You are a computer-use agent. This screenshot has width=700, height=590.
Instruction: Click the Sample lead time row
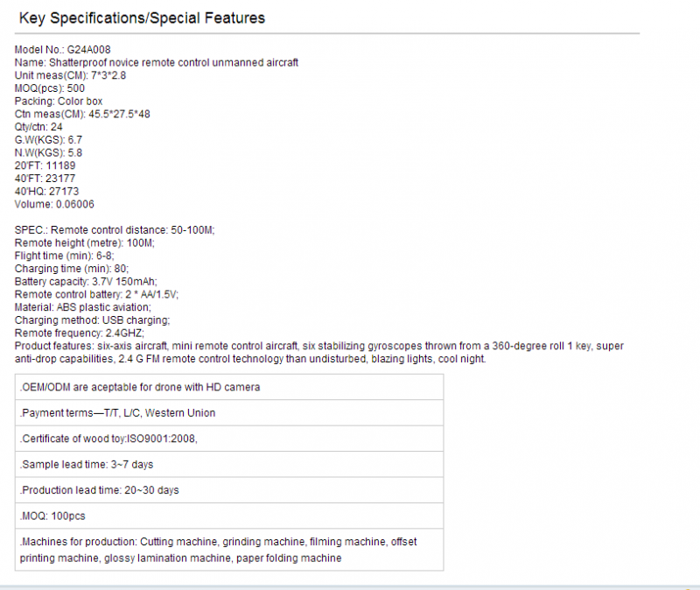pyautogui.click(x=229, y=465)
